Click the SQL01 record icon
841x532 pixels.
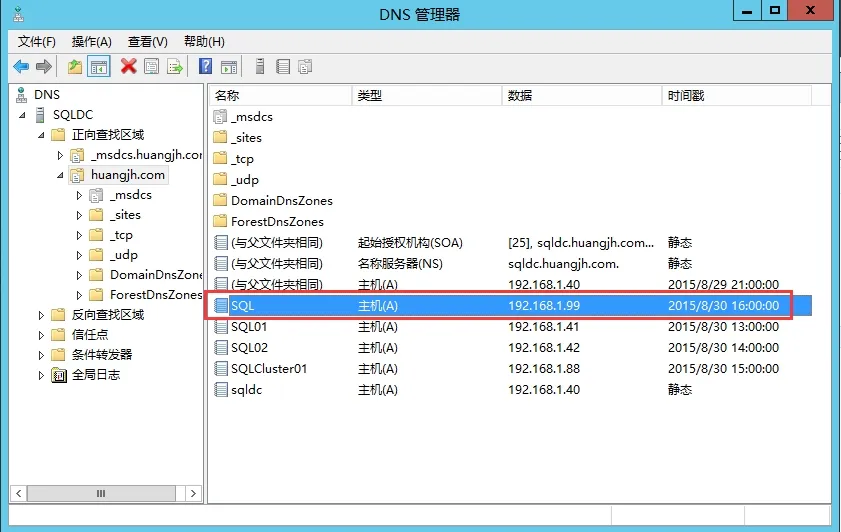tap(220, 327)
